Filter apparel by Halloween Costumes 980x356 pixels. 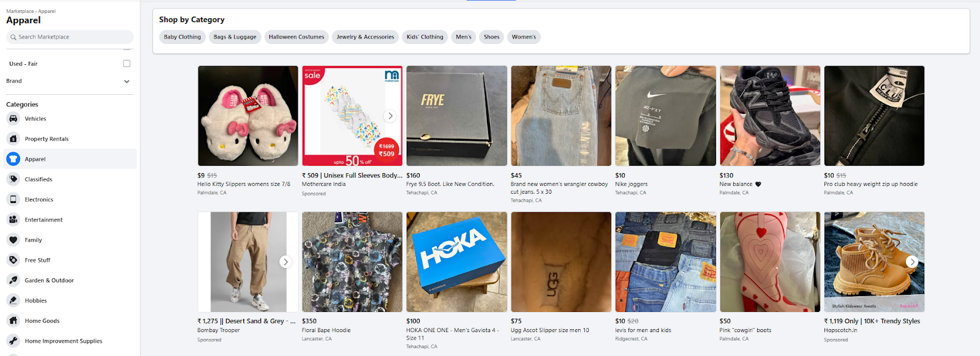[x=296, y=37]
